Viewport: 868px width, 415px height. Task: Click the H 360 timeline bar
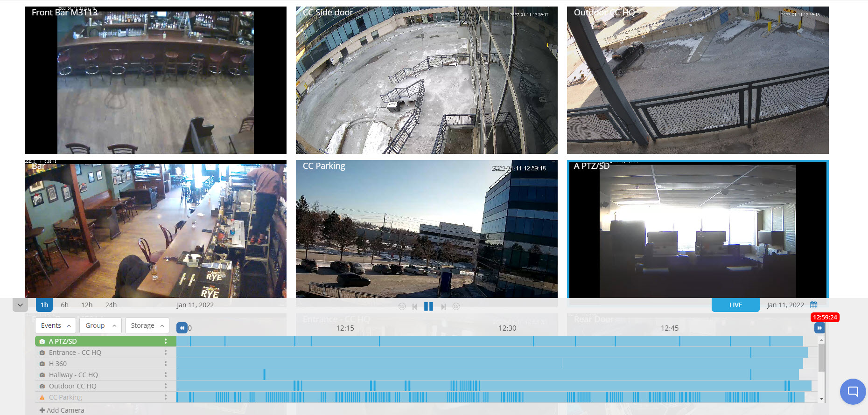tap(490, 364)
